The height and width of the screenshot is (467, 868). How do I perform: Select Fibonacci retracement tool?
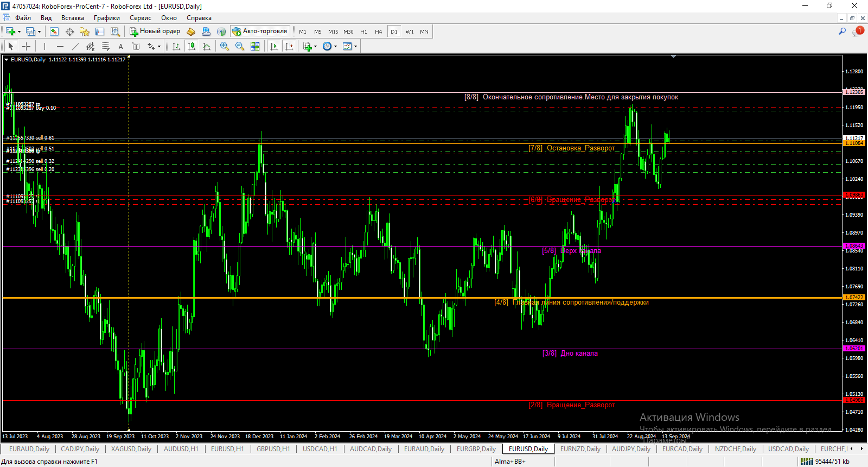(105, 46)
